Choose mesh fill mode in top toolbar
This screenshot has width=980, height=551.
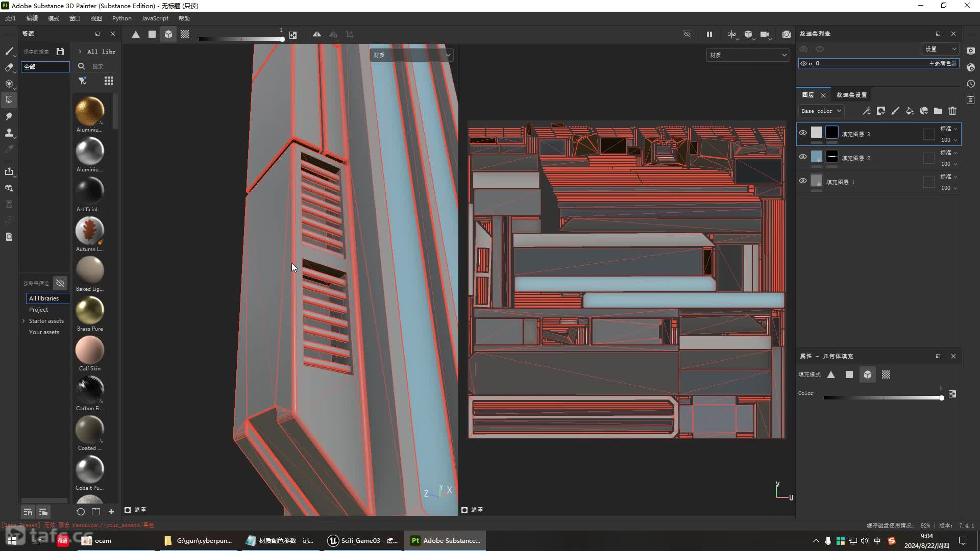coord(168,34)
